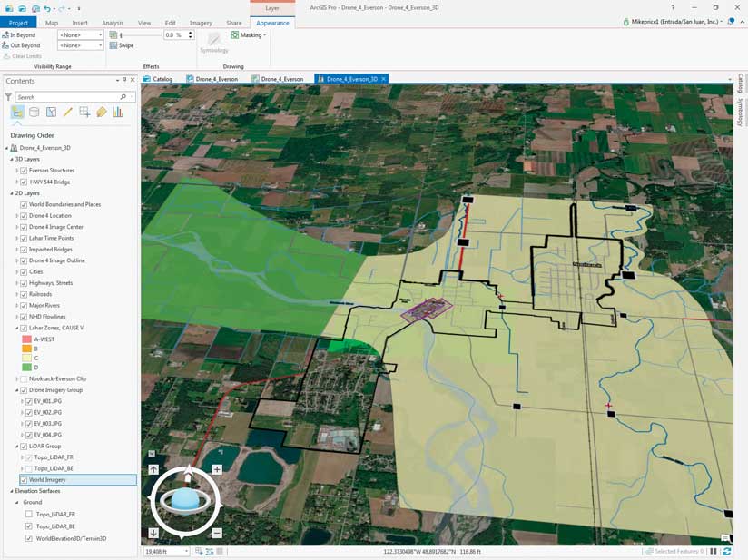Select the List By Data Source icon
Screen dimensions: 748x560
(x=34, y=113)
